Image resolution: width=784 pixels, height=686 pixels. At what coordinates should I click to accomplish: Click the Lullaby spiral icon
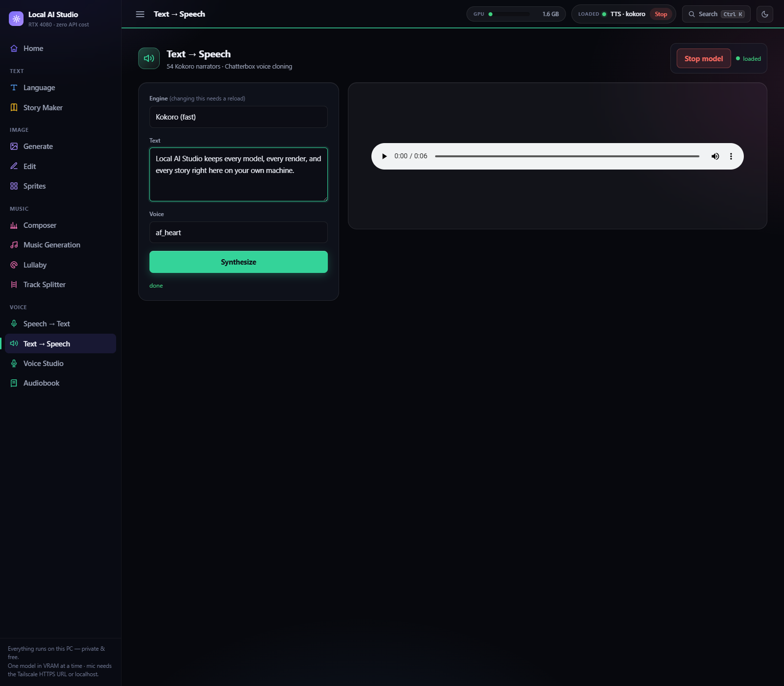[14, 265]
